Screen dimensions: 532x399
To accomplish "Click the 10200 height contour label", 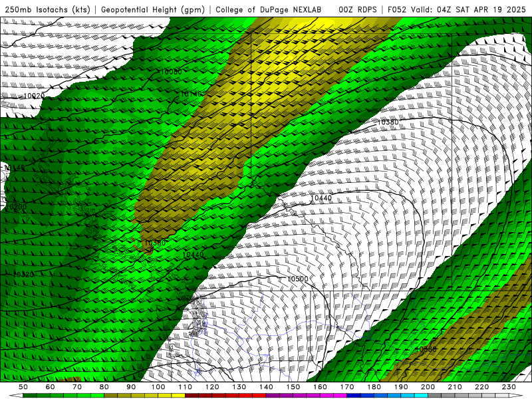I will pos(16,207).
